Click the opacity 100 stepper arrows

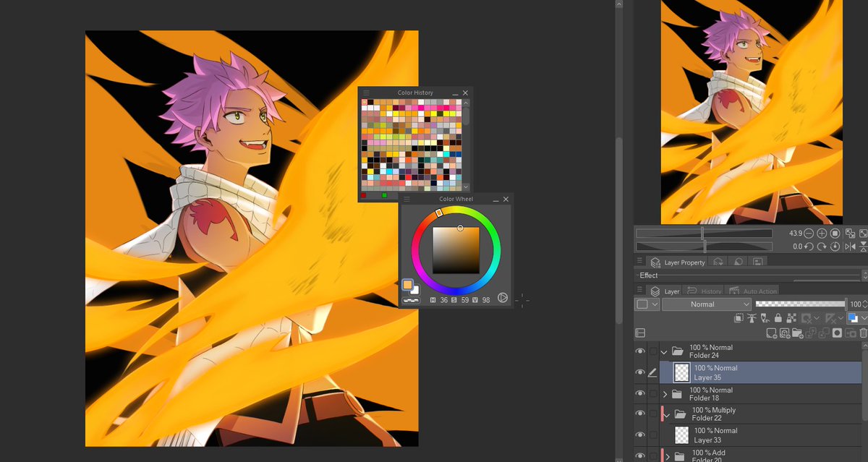click(865, 304)
